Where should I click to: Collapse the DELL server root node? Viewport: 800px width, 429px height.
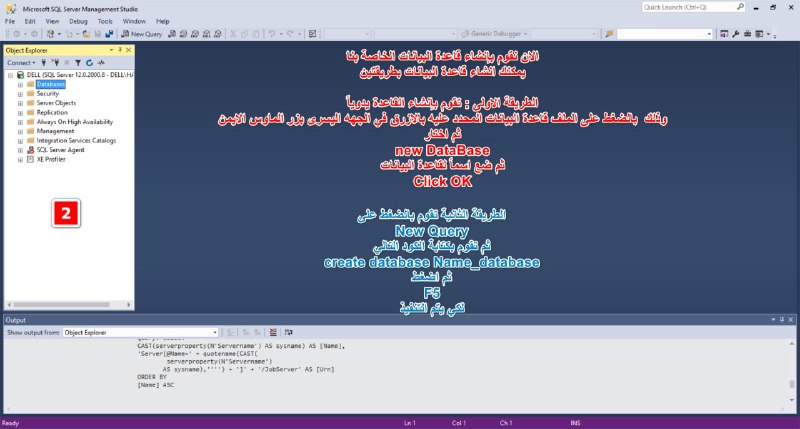[x=10, y=75]
